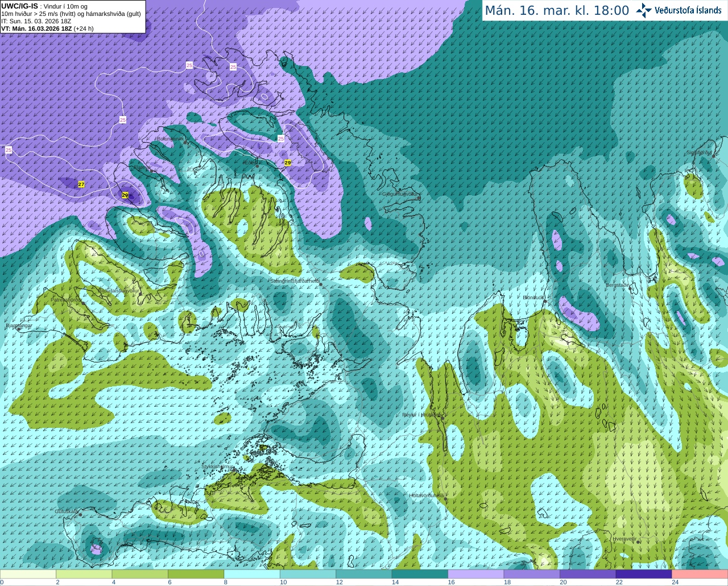The height and width of the screenshot is (586, 728).
Task: Click the legend tick value 2
Action: 57,582
